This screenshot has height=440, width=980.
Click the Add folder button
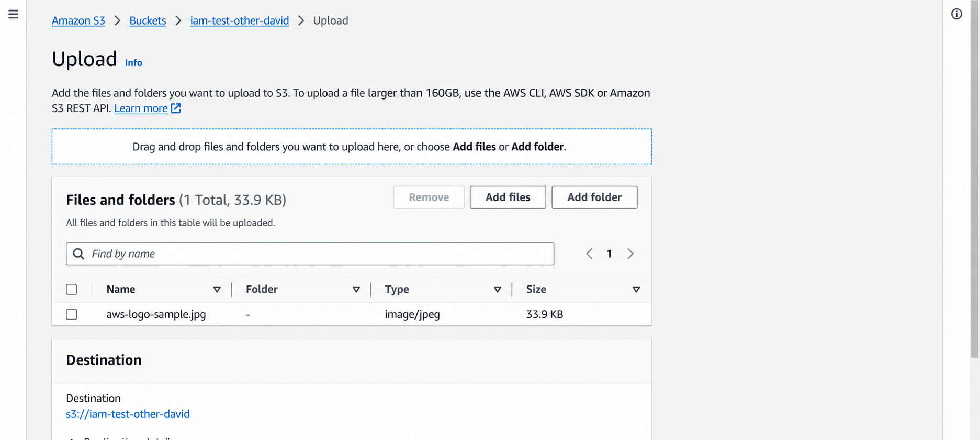click(x=594, y=197)
